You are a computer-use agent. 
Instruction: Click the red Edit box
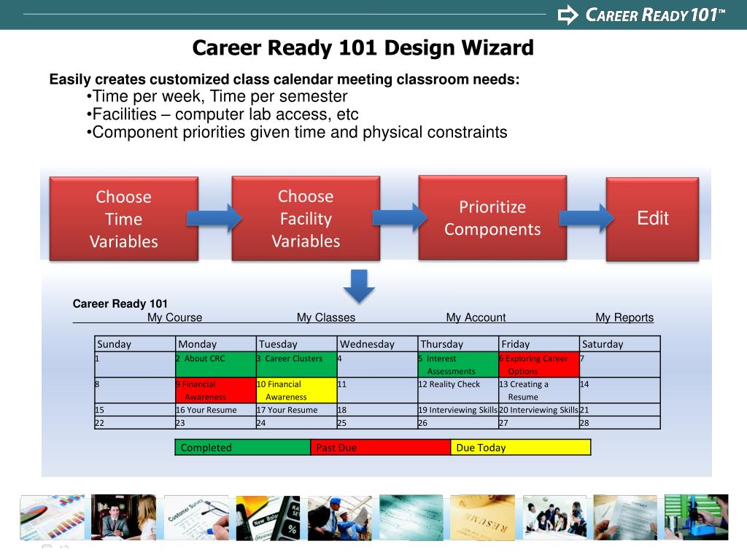(653, 219)
